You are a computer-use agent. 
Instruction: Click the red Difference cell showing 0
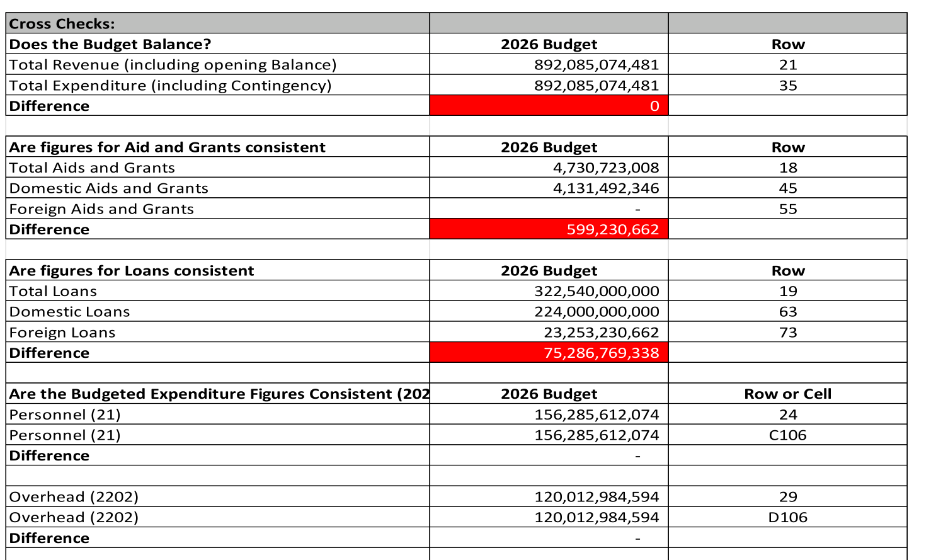(549, 106)
